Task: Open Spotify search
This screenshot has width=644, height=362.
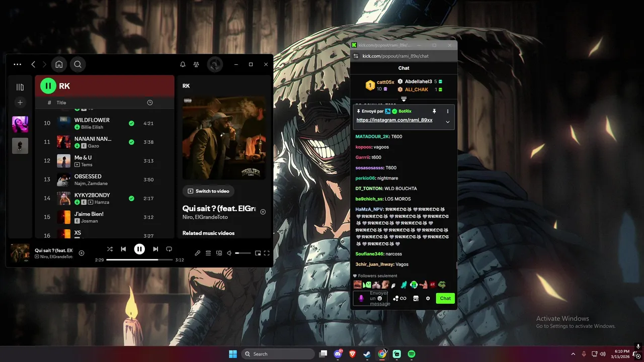Action: pyautogui.click(x=77, y=64)
